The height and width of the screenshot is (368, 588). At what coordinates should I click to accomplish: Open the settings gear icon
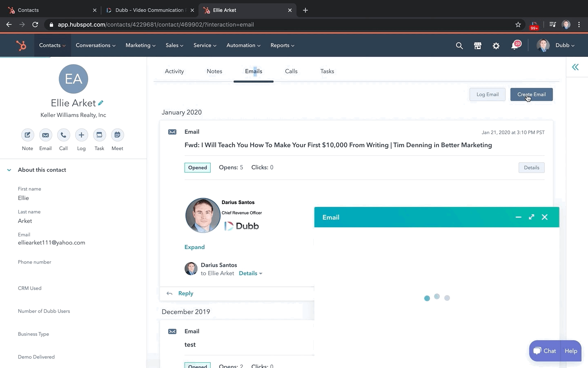click(496, 46)
